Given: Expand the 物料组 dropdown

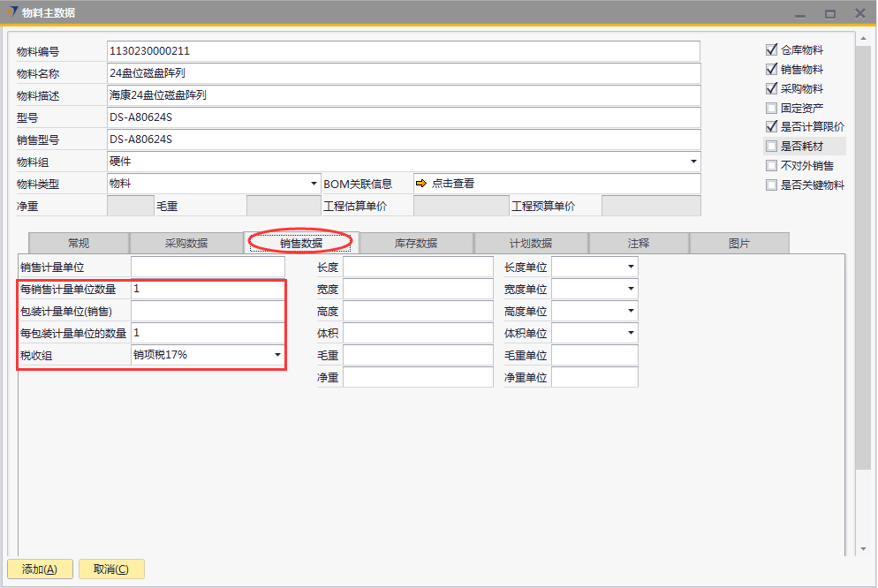Looking at the screenshot, I should click(x=693, y=162).
